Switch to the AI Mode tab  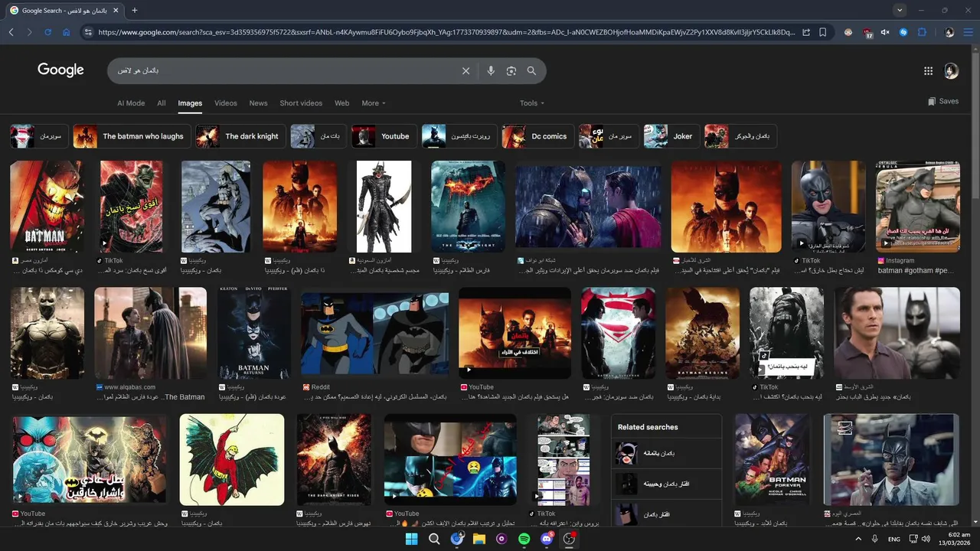point(131,103)
